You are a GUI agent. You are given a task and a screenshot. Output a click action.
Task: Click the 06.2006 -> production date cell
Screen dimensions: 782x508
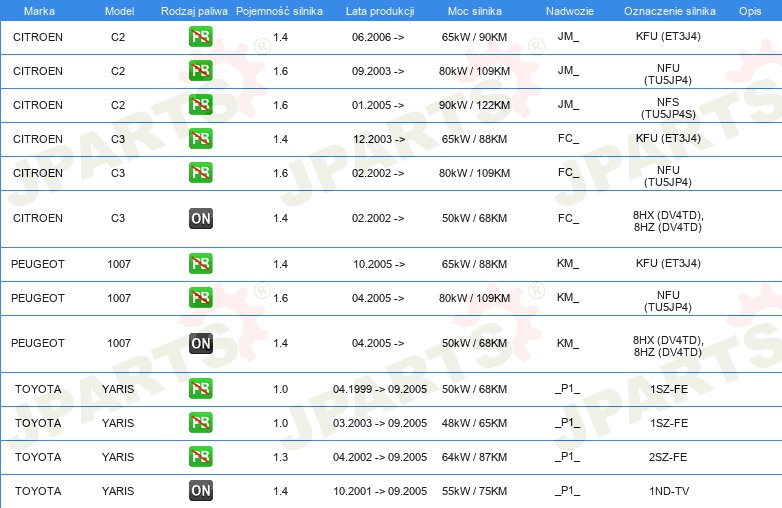click(378, 37)
